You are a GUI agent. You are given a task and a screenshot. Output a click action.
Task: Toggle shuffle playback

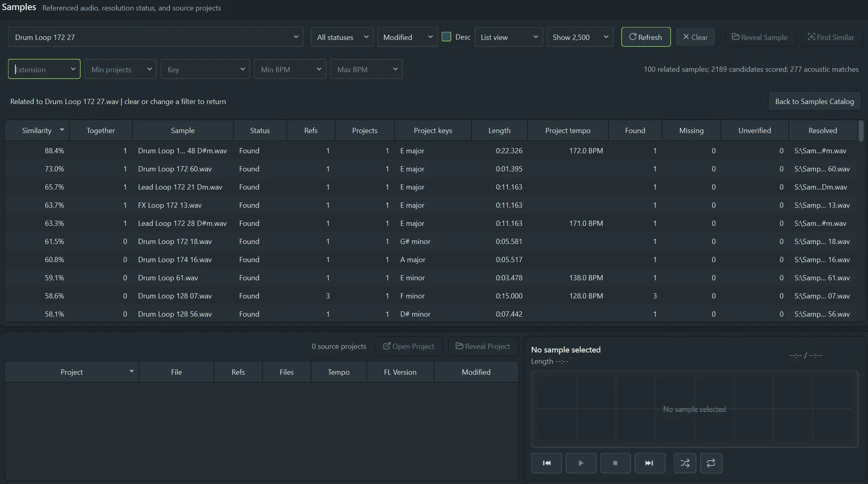685,463
